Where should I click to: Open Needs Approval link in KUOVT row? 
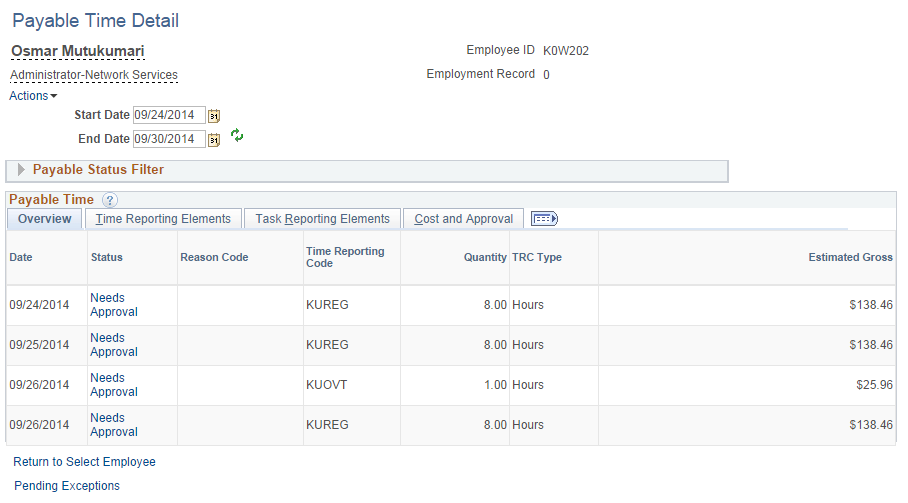tap(114, 384)
